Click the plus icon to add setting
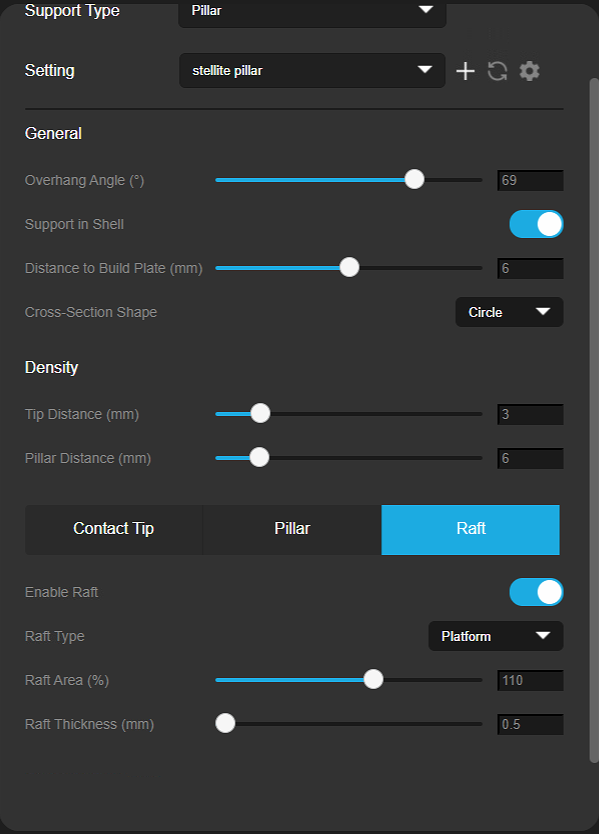 pos(465,71)
